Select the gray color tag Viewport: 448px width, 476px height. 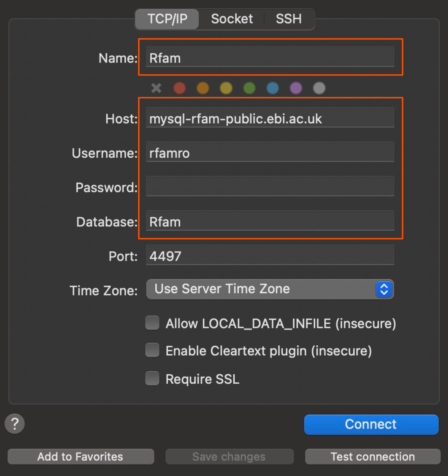point(319,88)
